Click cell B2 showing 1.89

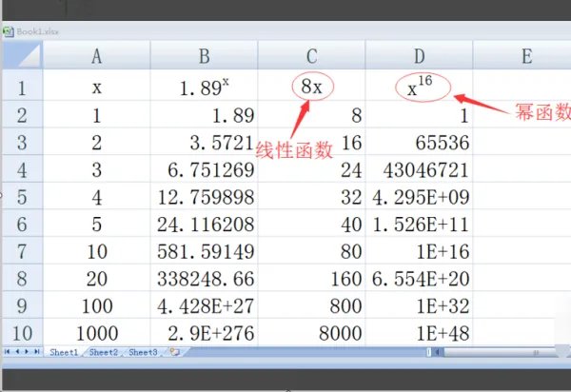[x=204, y=114]
